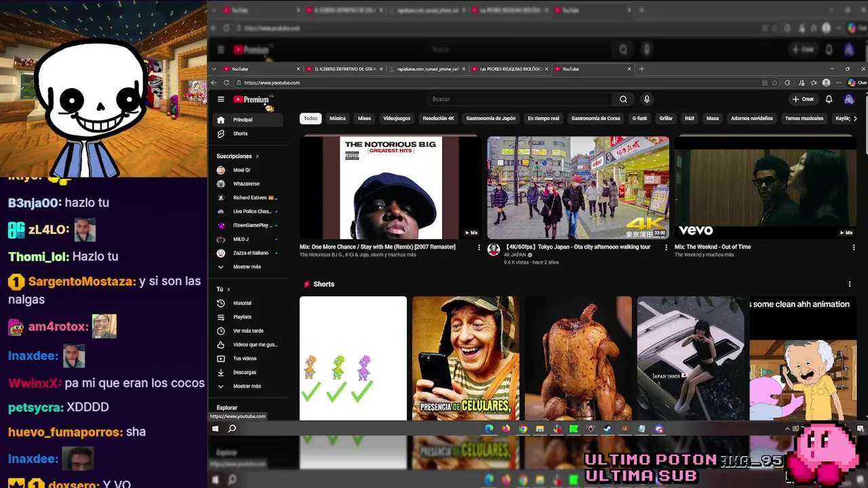Play Tokyo Japan walking tour video
This screenshot has height=488, width=868.
point(578,188)
